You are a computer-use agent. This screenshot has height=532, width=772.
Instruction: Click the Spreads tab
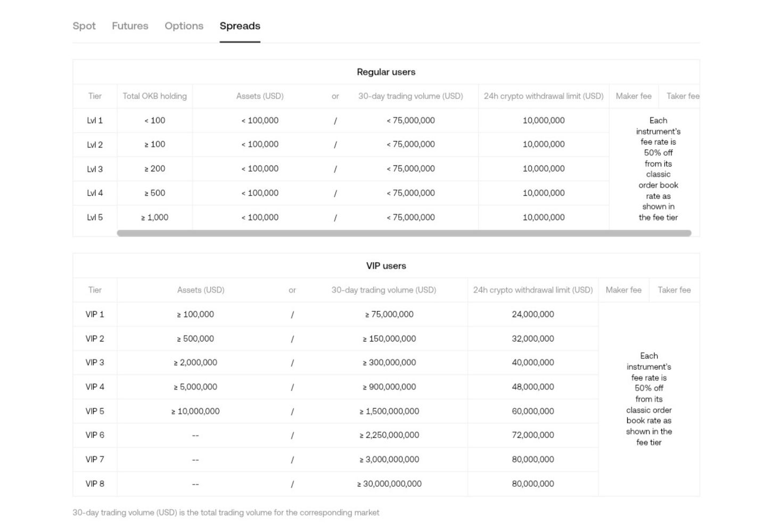click(x=240, y=26)
